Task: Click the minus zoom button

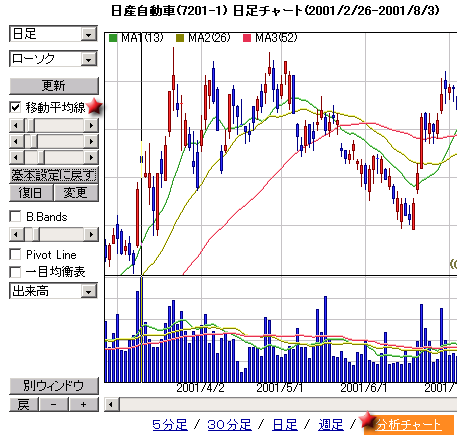Action: click(54, 405)
